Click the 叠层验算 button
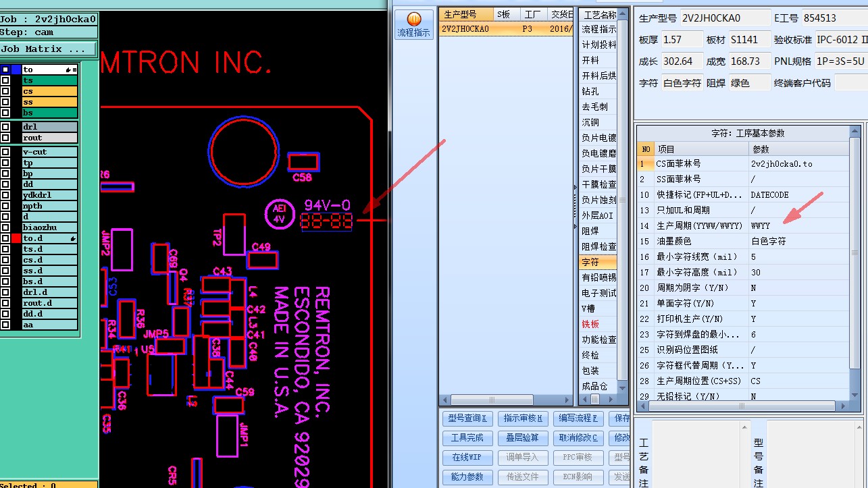868x488 pixels. click(524, 438)
